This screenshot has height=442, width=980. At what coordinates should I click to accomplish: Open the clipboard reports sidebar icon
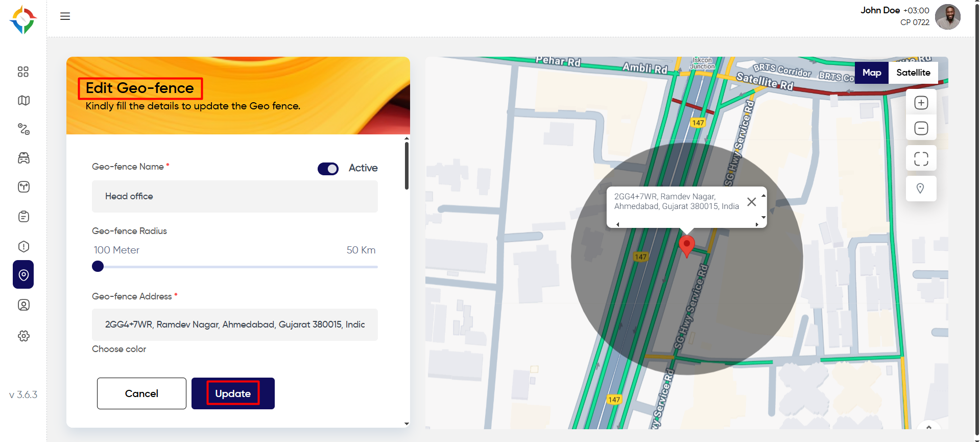[23, 217]
